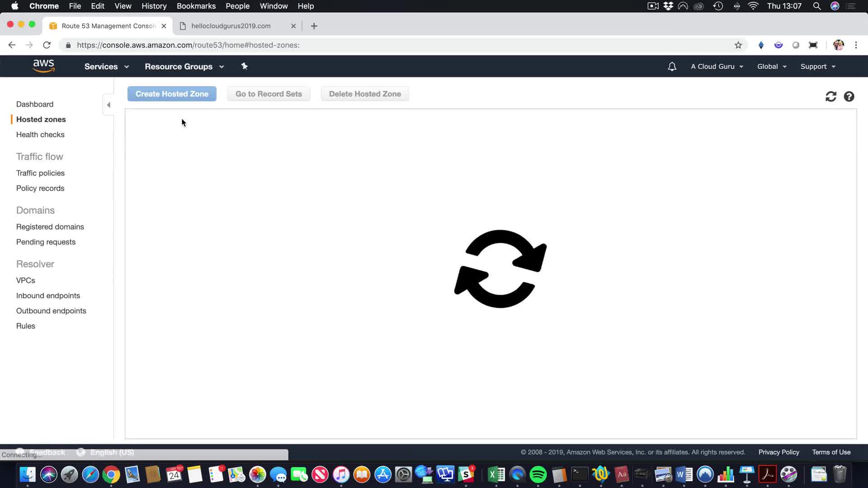
Task: Open Health checks in sidebar
Action: (x=40, y=135)
